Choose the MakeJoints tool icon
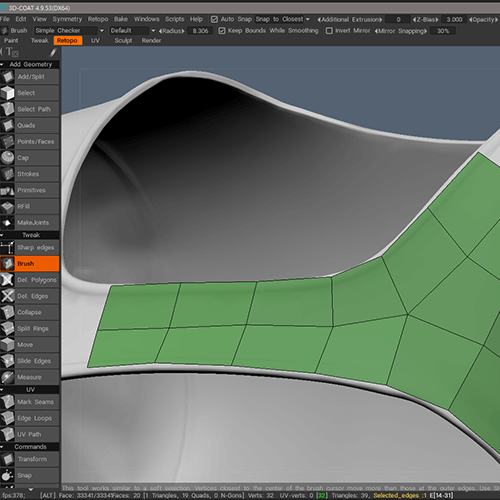This screenshot has height=500, width=500. (7, 223)
